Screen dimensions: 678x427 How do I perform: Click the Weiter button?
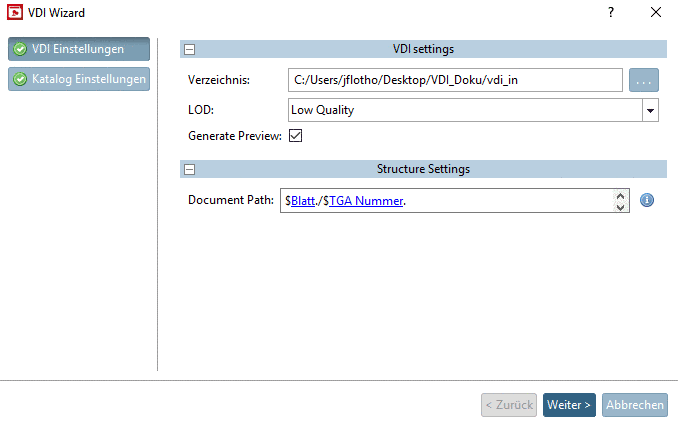(x=569, y=405)
